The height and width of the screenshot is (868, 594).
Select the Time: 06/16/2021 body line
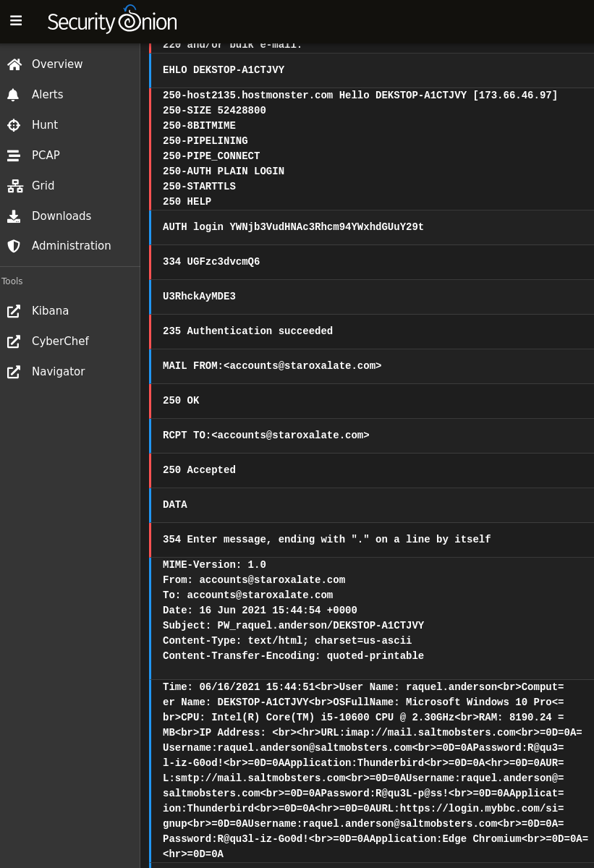(x=363, y=687)
